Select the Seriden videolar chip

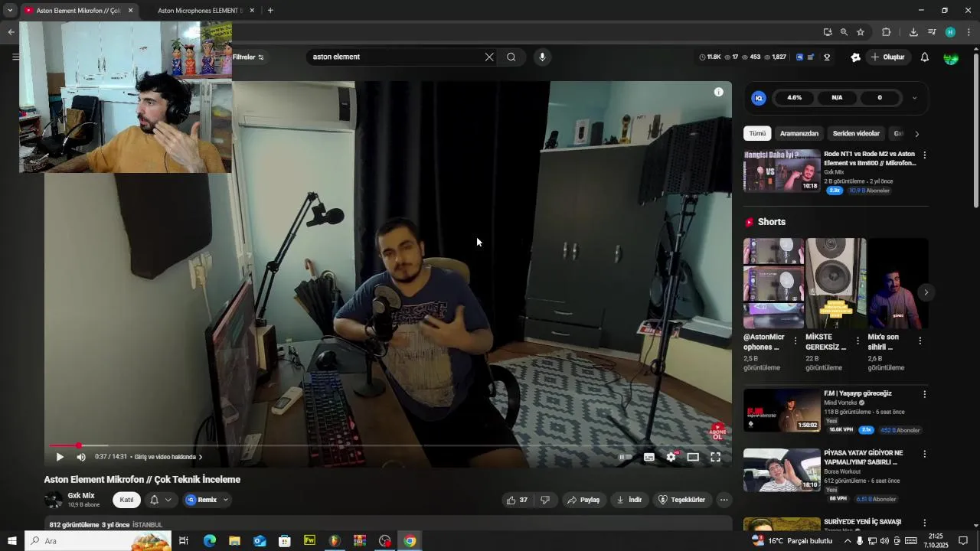click(856, 134)
